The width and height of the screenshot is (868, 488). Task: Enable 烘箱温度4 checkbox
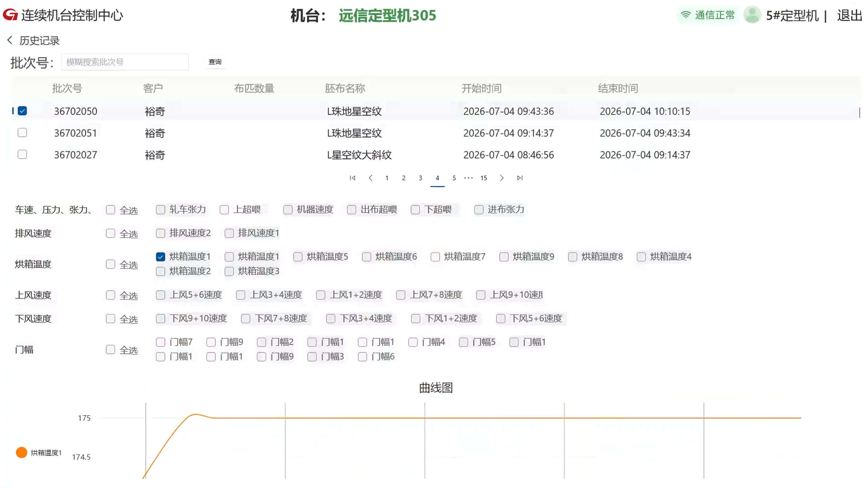(x=642, y=257)
